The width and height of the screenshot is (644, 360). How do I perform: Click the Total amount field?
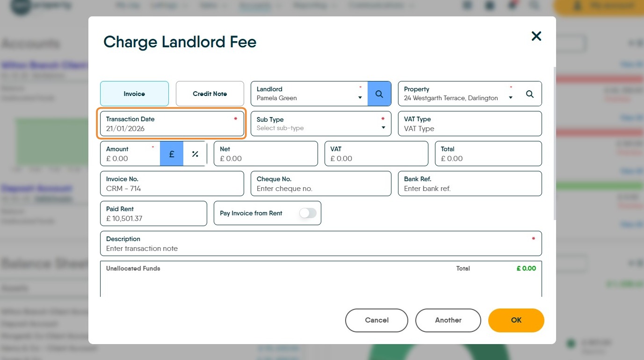tap(488, 154)
